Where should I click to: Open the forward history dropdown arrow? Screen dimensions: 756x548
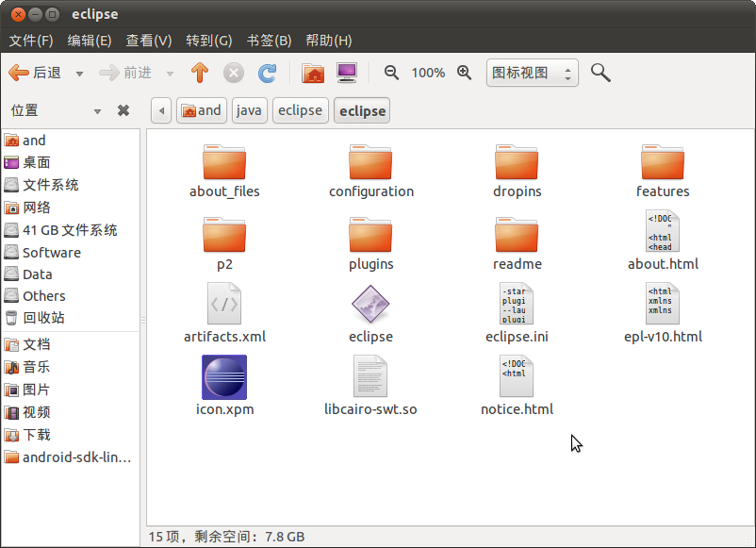(170, 74)
